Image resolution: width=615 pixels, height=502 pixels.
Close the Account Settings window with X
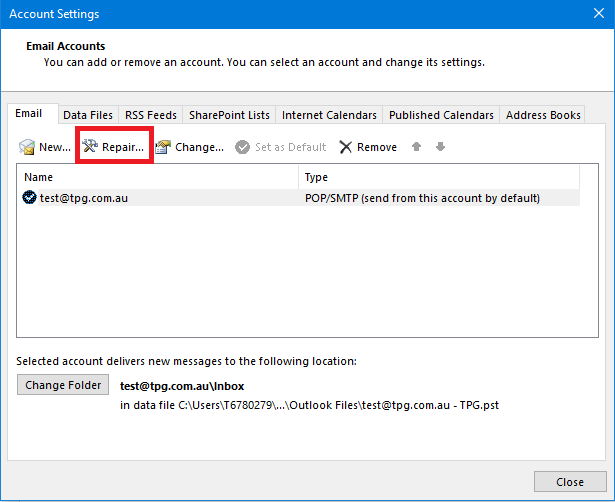pyautogui.click(x=599, y=13)
